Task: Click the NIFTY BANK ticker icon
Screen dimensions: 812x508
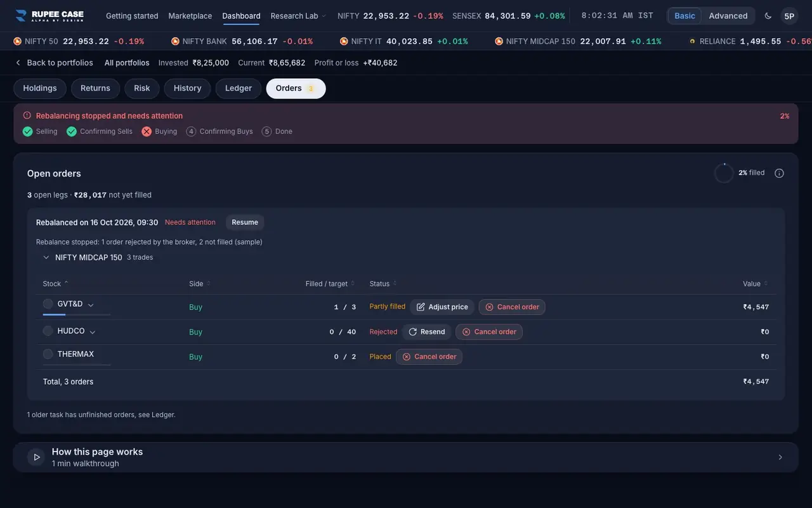Action: tap(175, 41)
